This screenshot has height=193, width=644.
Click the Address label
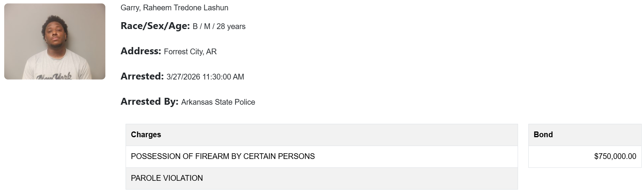point(140,51)
